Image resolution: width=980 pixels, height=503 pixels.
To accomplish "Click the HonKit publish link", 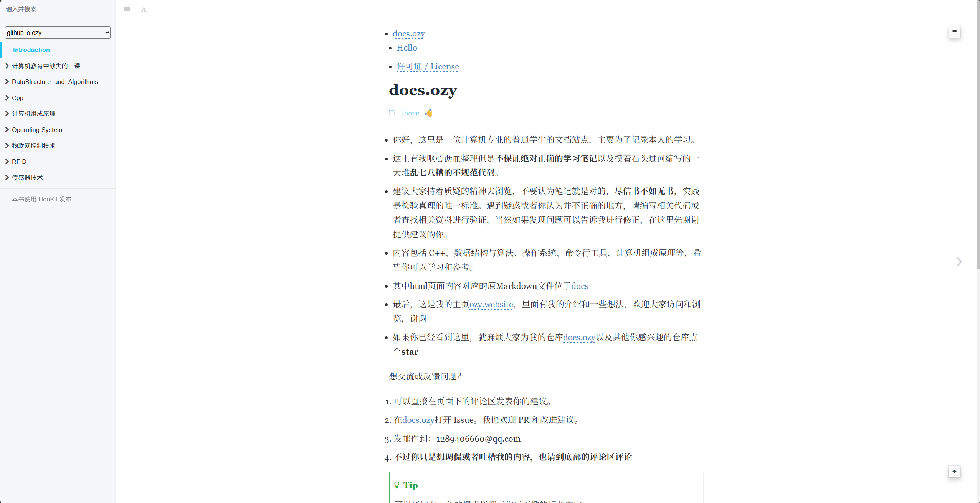I will point(41,199).
